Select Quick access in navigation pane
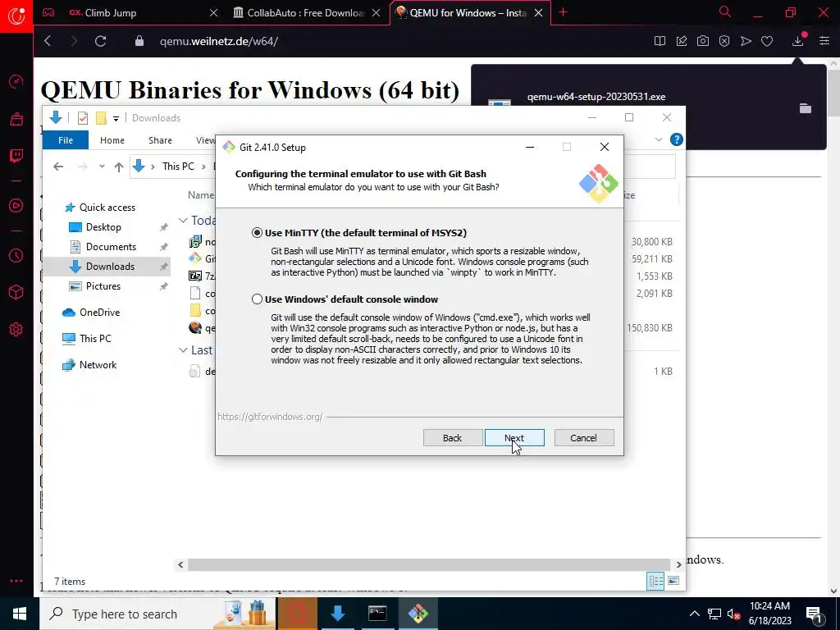The image size is (840, 630). [x=107, y=208]
